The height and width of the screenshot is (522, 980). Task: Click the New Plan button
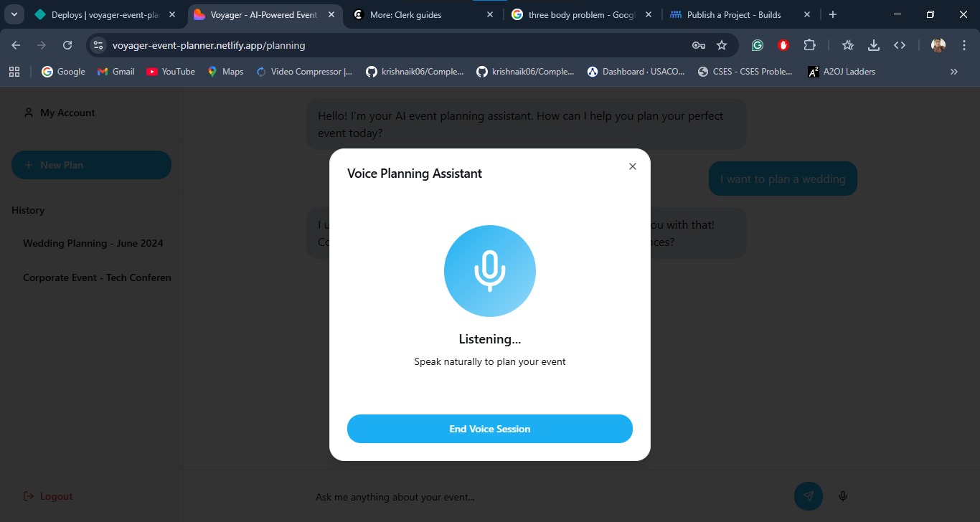(x=91, y=165)
